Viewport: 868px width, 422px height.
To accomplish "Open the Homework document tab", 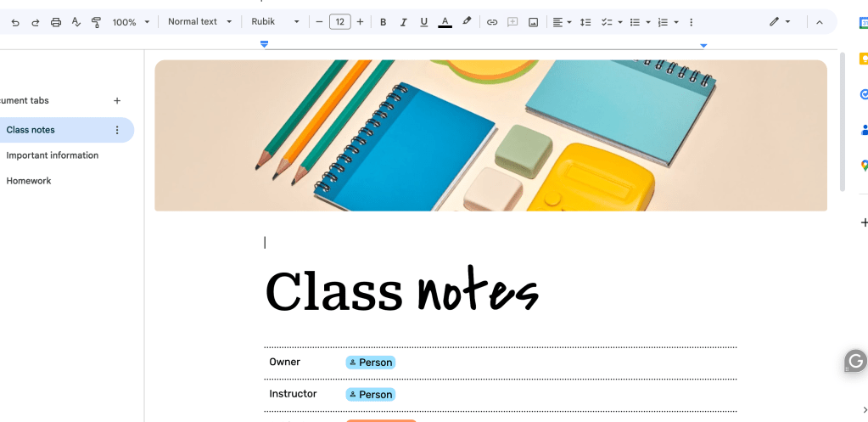I will click(x=29, y=181).
